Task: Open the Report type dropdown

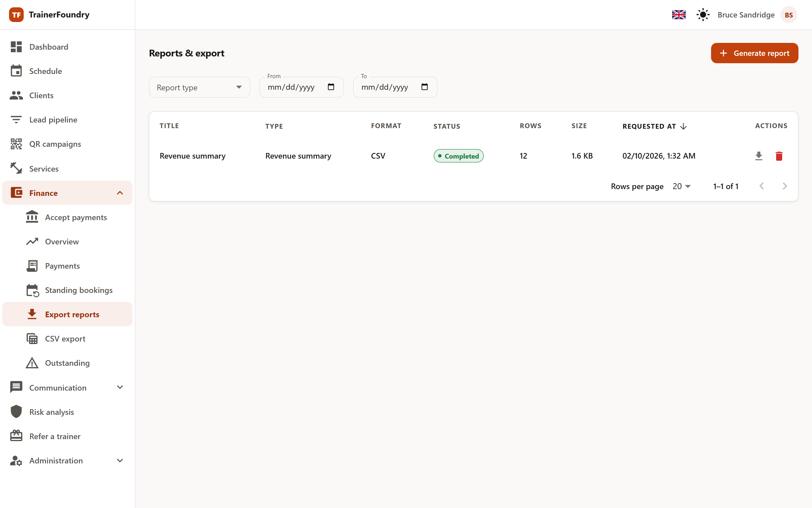Action: point(200,87)
